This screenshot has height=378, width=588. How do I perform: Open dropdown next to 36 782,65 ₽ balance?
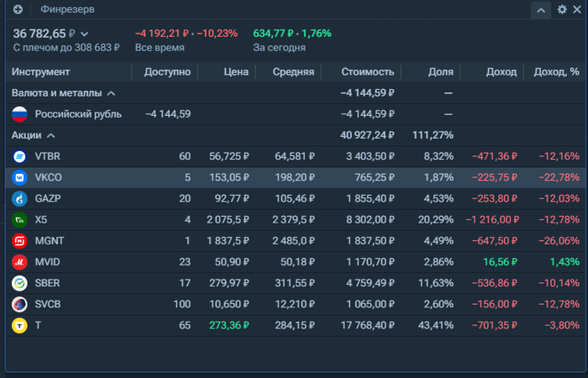pyautogui.click(x=84, y=34)
